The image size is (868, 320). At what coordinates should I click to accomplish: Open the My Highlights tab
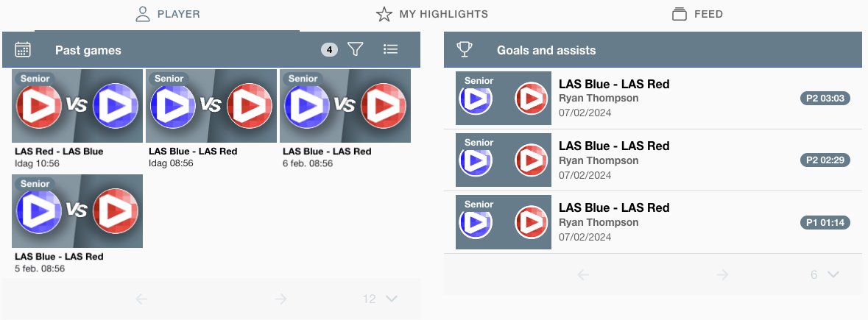point(432,14)
